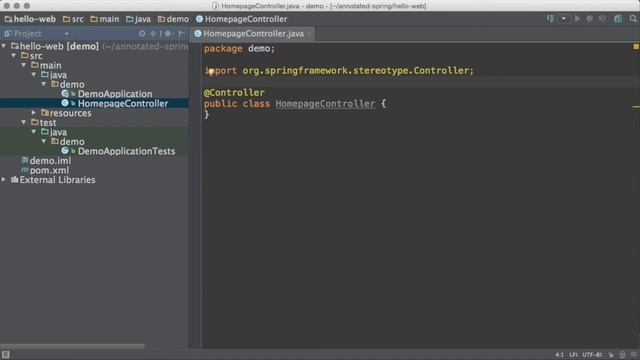Select the resources folder
Viewport: 640px width, 360px height.
pos(70,113)
